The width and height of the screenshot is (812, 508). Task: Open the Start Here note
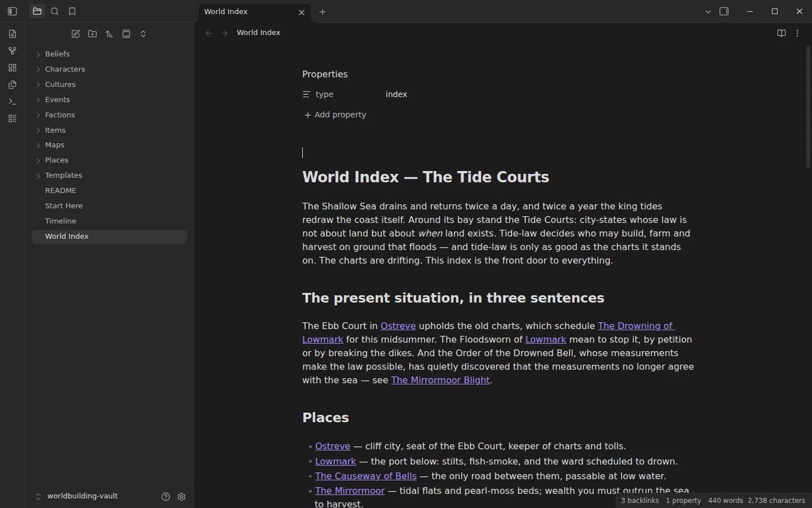[109, 206]
